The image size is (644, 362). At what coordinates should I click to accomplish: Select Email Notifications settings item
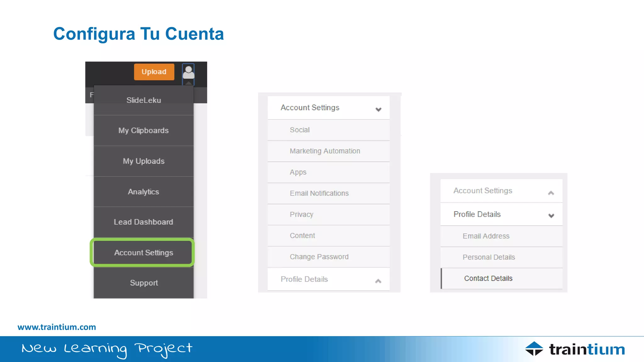[329, 193]
